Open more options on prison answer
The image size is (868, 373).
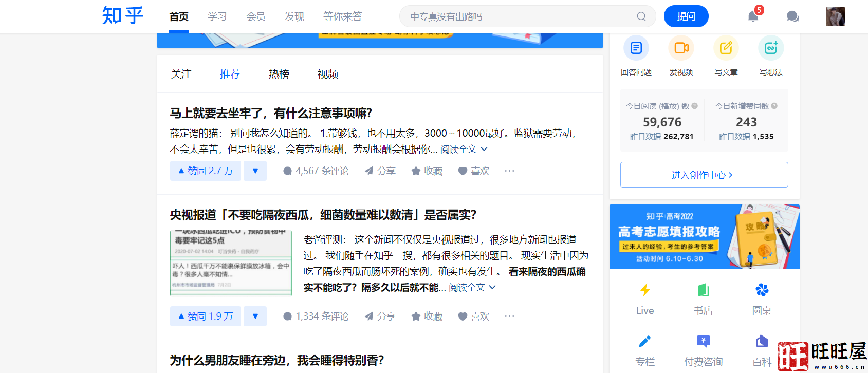pyautogui.click(x=509, y=171)
